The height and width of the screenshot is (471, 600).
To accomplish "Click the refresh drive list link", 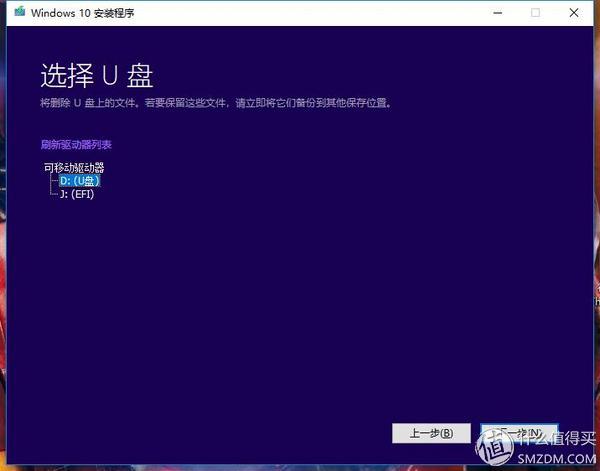I will coord(76,145).
